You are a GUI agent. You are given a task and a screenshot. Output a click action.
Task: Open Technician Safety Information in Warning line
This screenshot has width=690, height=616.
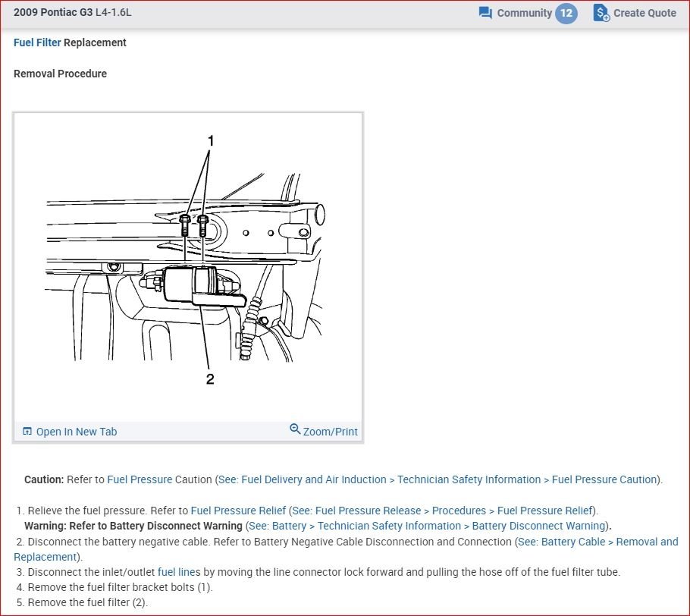[x=390, y=526]
